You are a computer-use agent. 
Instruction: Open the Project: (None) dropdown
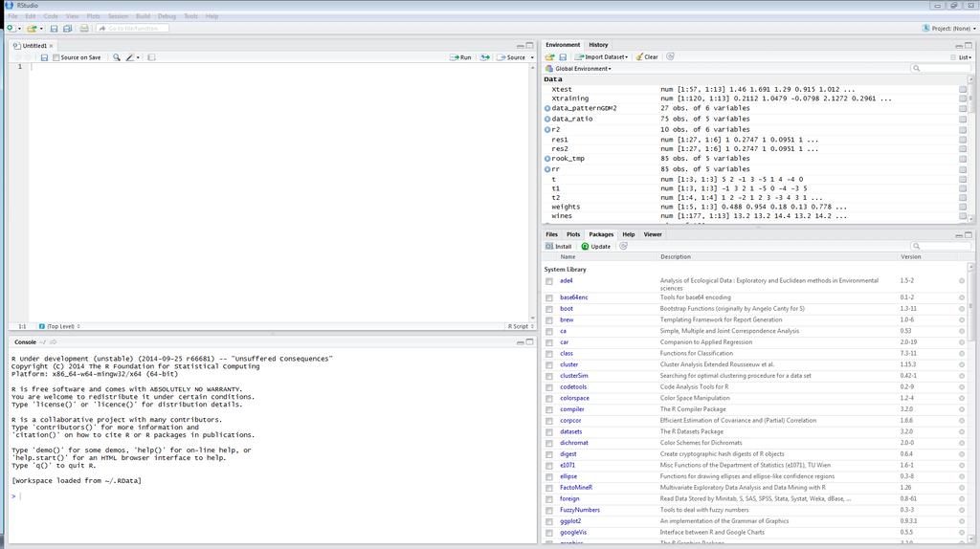tap(948, 28)
